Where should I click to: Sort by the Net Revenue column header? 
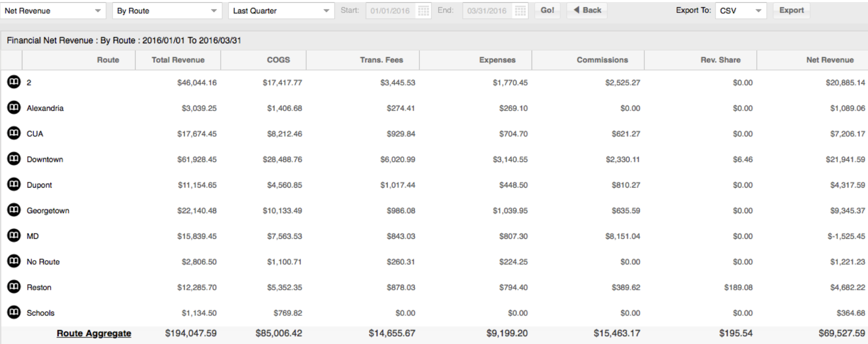(813, 60)
